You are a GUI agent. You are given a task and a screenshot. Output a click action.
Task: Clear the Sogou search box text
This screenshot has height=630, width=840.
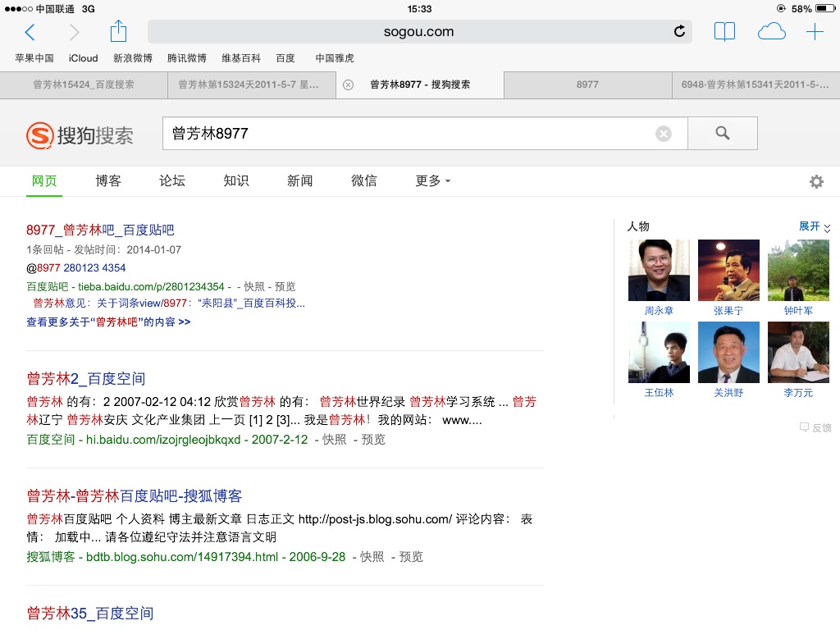point(663,134)
